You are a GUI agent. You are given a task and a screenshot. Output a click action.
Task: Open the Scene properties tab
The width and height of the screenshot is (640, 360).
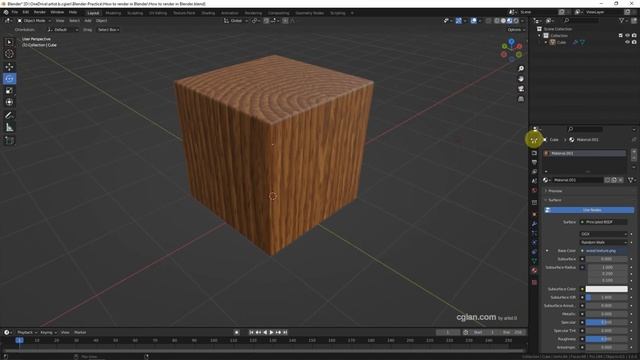pos(534,181)
